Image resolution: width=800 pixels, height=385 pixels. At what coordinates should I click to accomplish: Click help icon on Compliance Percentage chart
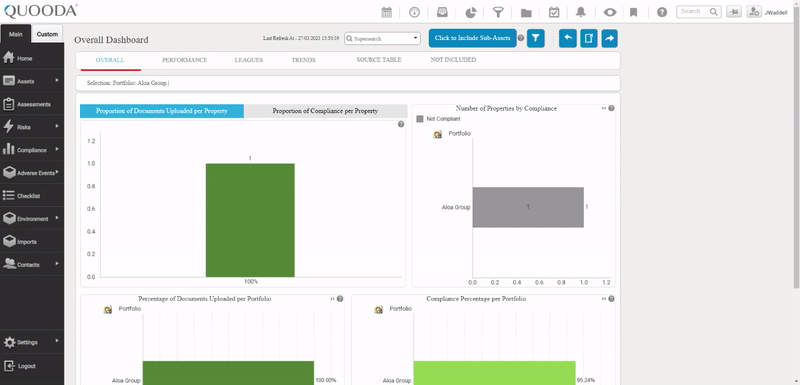(611, 299)
